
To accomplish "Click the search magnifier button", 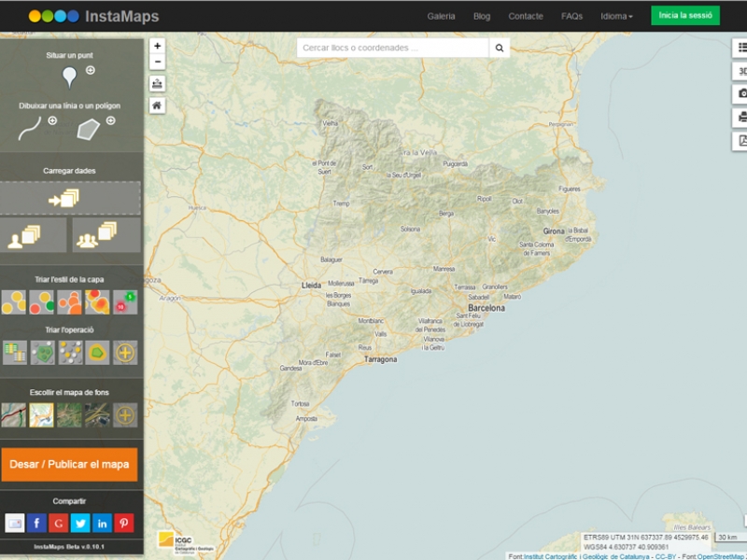I will (x=500, y=48).
